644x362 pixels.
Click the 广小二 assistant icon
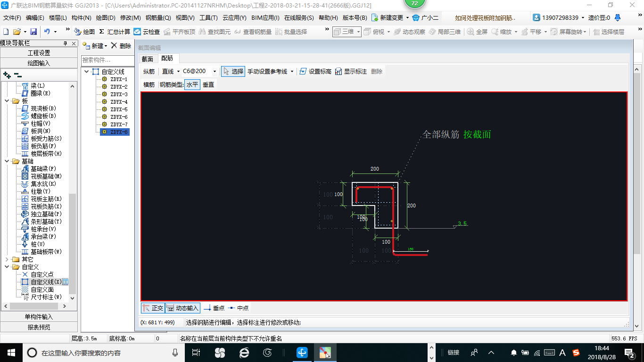click(x=416, y=18)
